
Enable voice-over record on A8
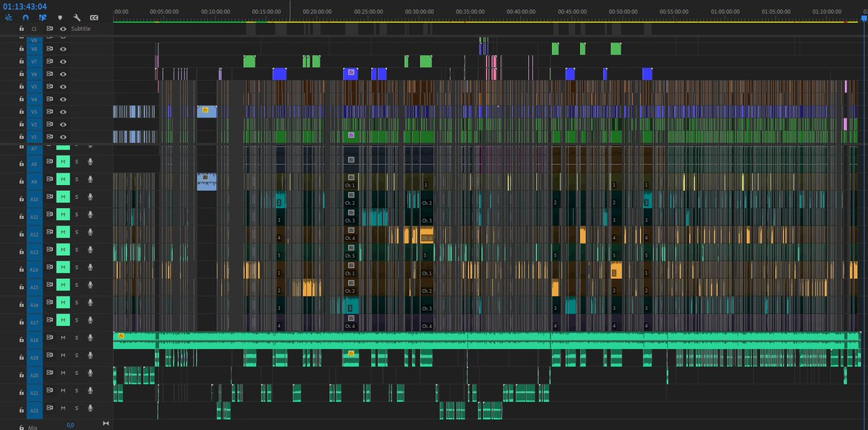tap(90, 162)
